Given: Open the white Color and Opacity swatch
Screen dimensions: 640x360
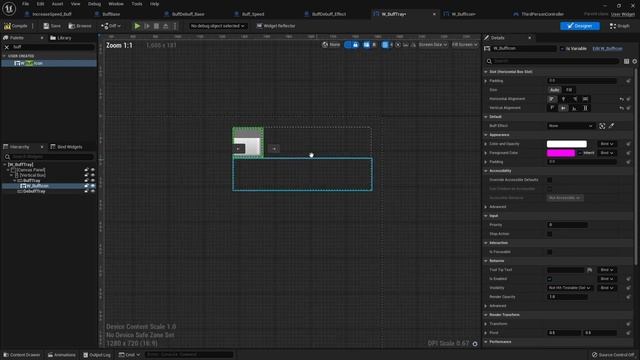Looking at the screenshot, I should click(x=567, y=144).
